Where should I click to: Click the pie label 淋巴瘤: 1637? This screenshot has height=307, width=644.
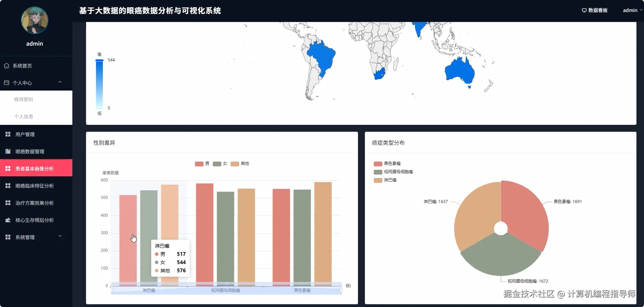click(x=436, y=202)
